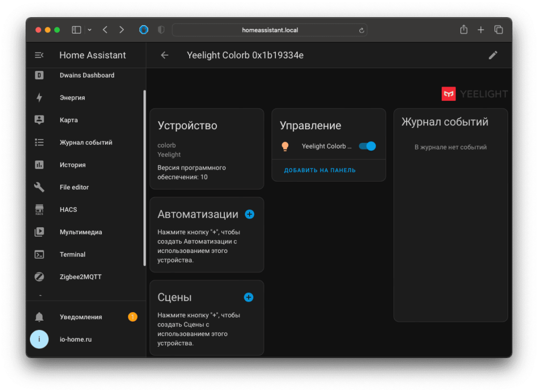Open Dwains Dashboard icon in sidebar

click(x=39, y=76)
